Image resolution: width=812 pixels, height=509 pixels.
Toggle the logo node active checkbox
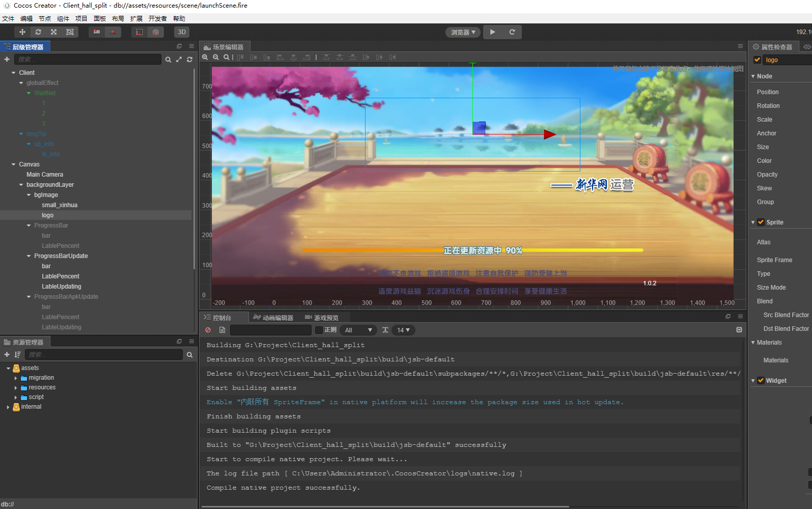[757, 60]
